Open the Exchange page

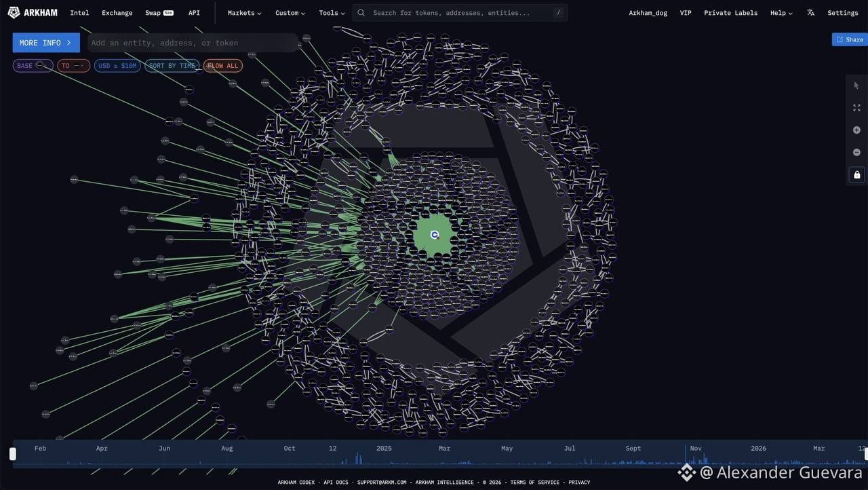pyautogui.click(x=117, y=13)
